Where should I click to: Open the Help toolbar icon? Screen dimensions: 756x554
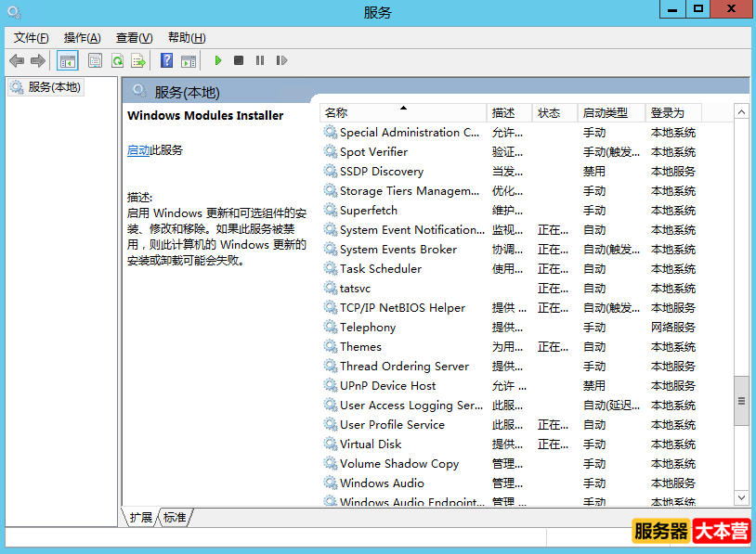coord(166,60)
